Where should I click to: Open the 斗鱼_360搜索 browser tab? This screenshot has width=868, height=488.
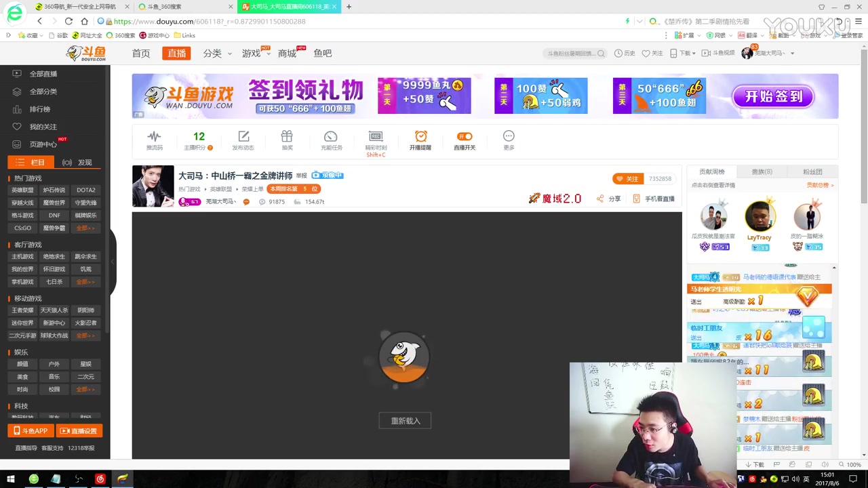[x=184, y=7]
